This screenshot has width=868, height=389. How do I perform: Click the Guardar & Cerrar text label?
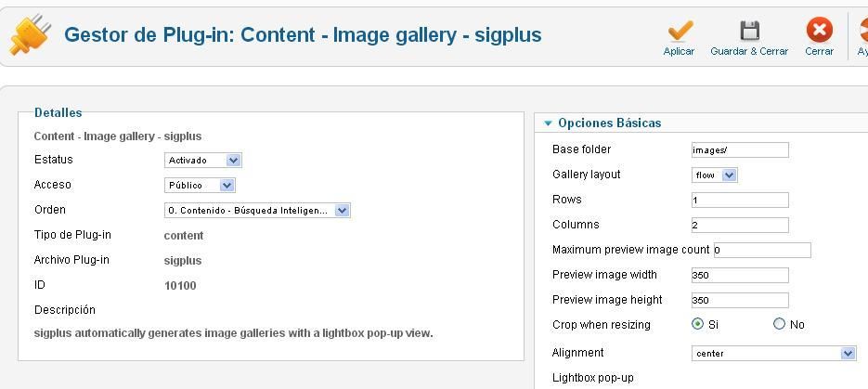tap(749, 51)
